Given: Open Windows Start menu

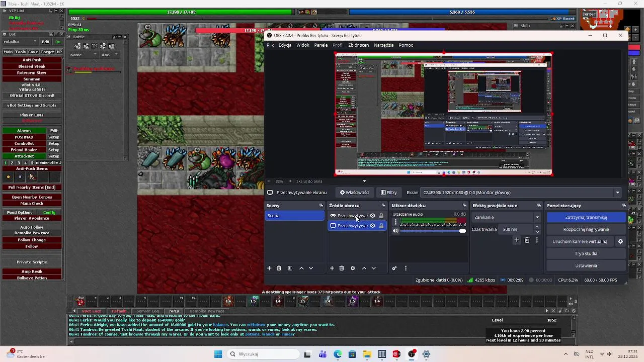Looking at the screenshot, I should (x=218, y=354).
